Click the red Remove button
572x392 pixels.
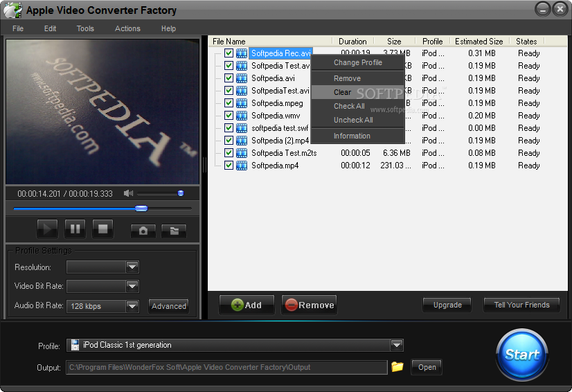pyautogui.click(x=310, y=305)
